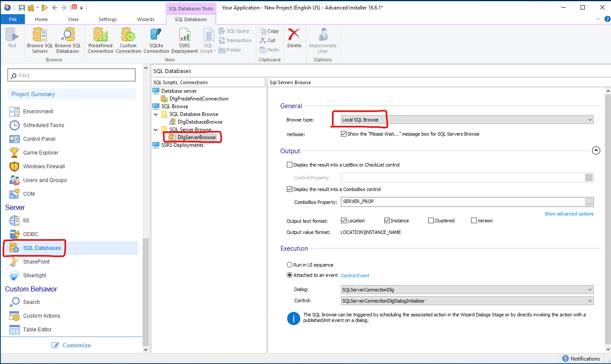Add a Predefined Connection
Screen dimensions: 611x364
pos(100,40)
